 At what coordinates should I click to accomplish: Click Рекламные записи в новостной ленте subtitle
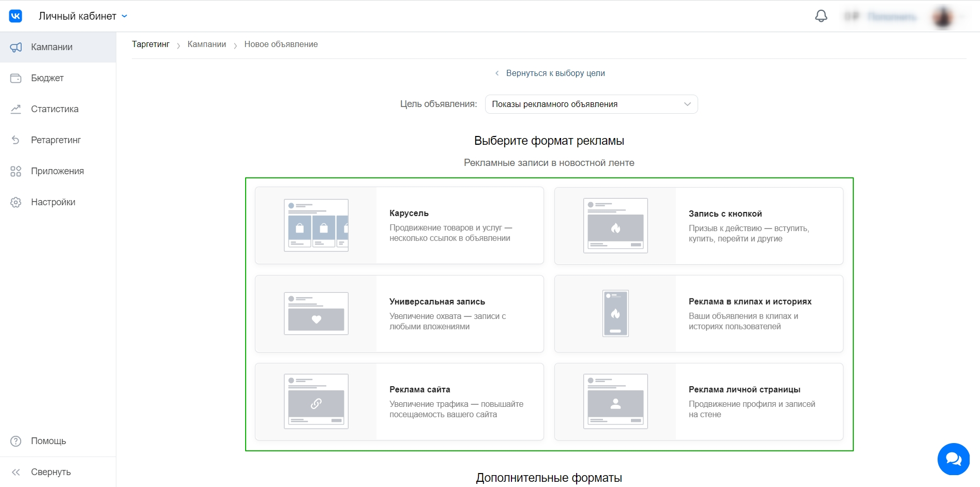[549, 163]
